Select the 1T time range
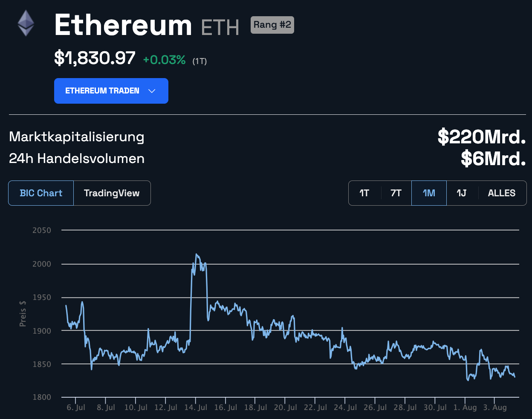This screenshot has height=419, width=532. (364, 193)
